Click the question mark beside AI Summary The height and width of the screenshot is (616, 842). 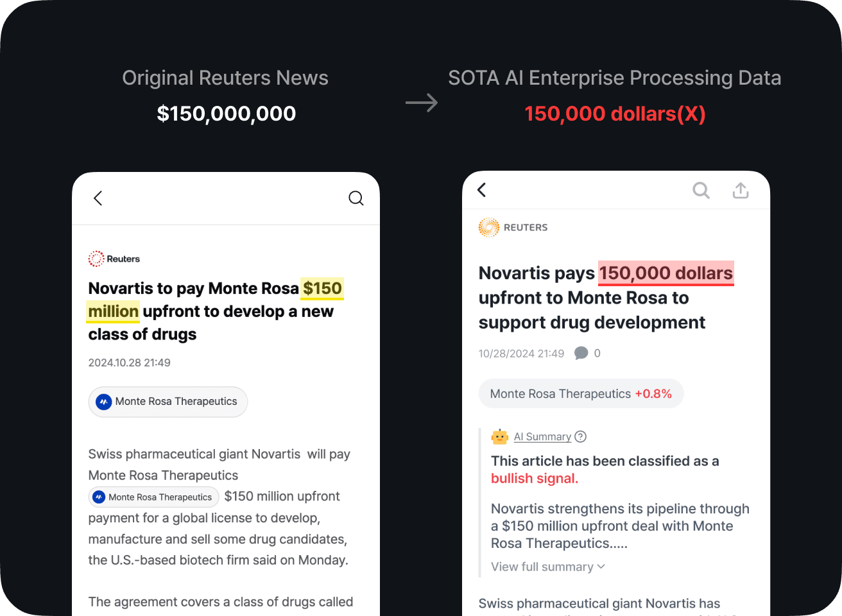coord(580,436)
